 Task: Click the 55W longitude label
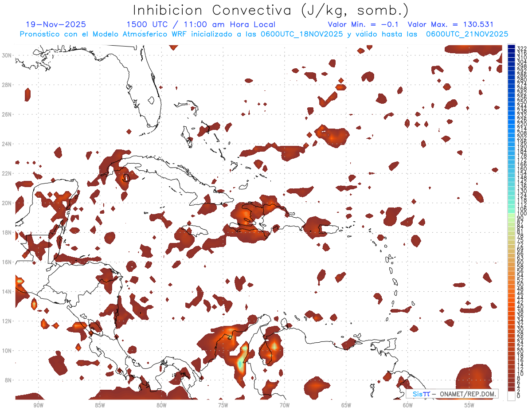click(x=469, y=406)
